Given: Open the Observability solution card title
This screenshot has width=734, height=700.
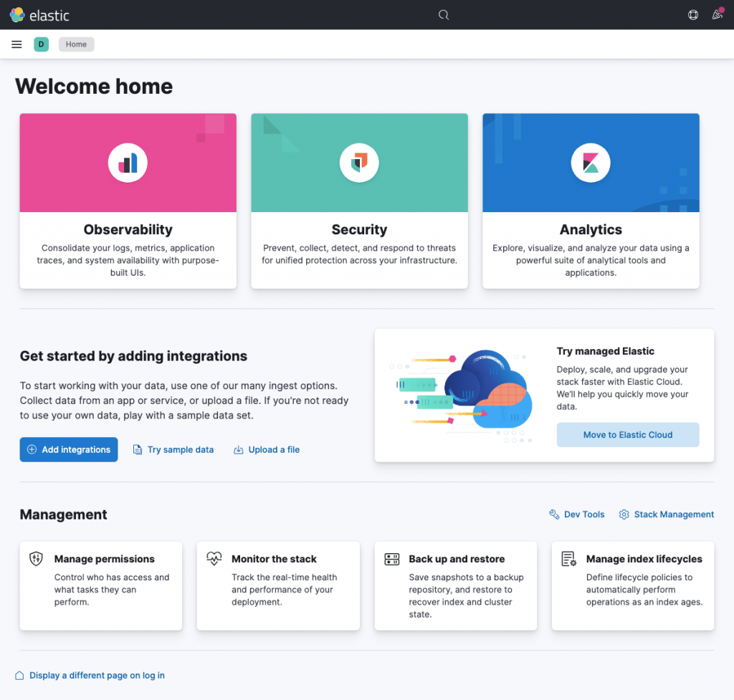Looking at the screenshot, I should click(128, 229).
